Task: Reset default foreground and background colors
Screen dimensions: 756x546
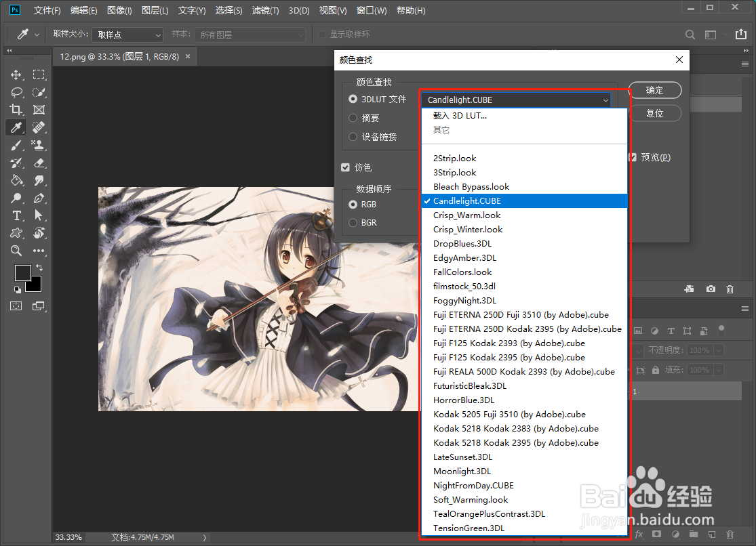Action: coord(18,290)
